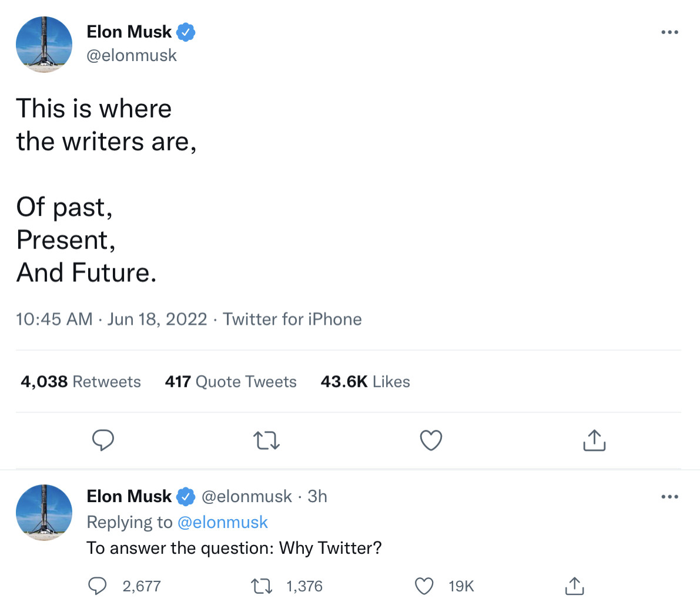
Task: Retweet the main tweet
Action: [266, 440]
